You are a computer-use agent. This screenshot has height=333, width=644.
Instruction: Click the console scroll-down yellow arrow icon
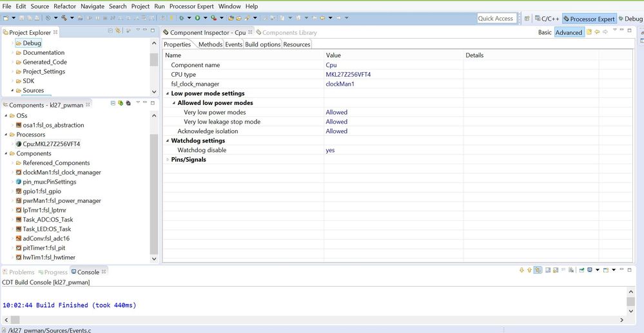click(x=522, y=270)
